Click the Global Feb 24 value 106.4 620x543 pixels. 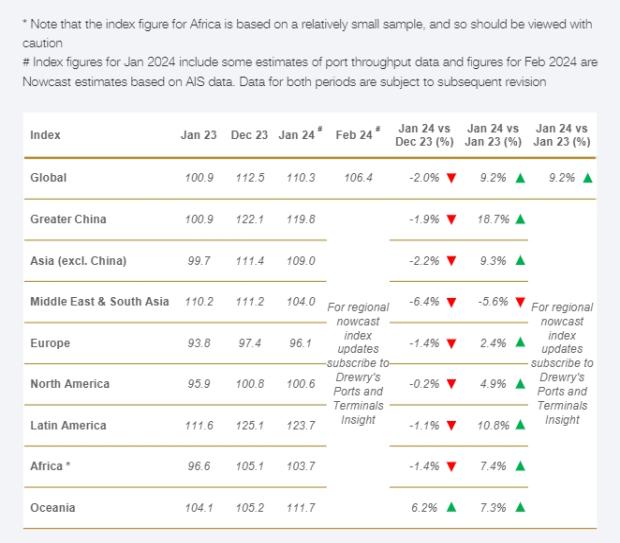tap(354, 178)
